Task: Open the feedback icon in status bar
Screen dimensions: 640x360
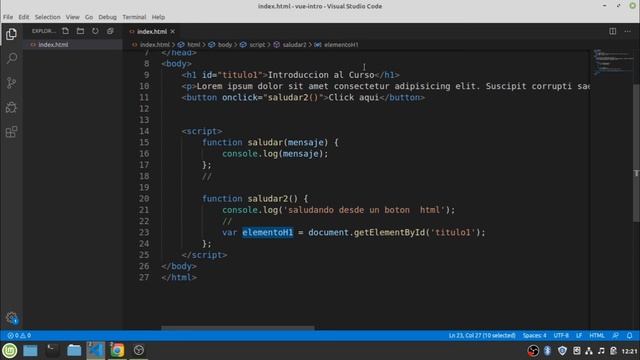Action: (616, 336)
